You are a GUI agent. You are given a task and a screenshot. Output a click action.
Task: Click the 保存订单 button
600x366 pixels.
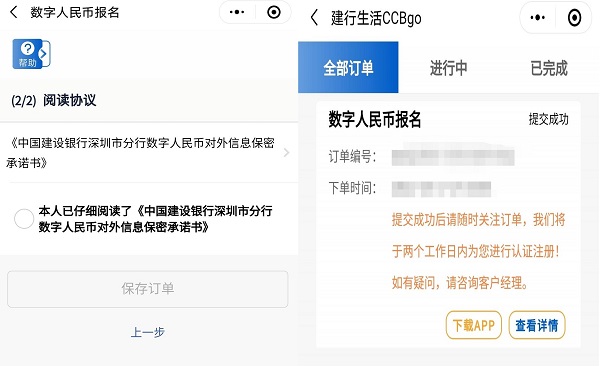(148, 289)
